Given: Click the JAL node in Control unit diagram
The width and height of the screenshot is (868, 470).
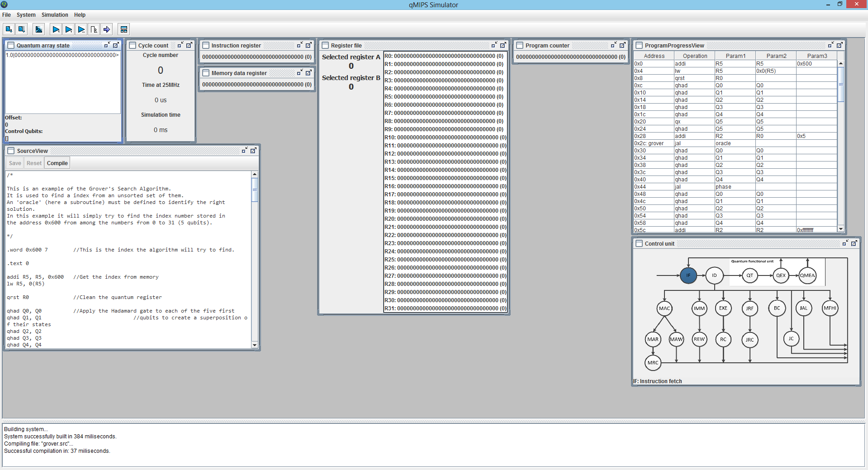Looking at the screenshot, I should pyautogui.click(x=803, y=308).
